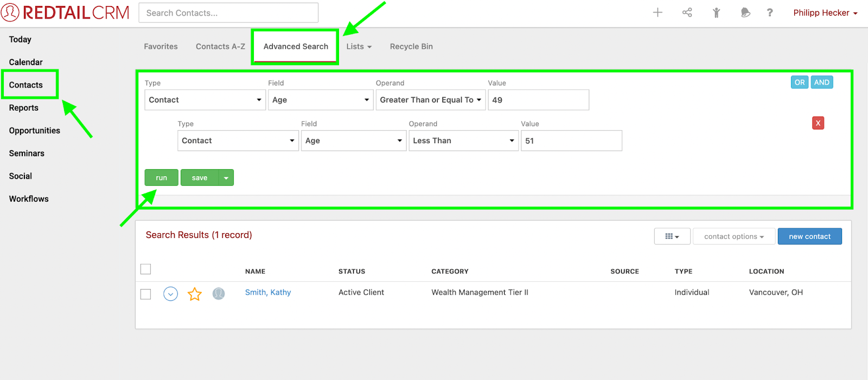Open the column grid view dropdown
This screenshot has width=868, height=380.
pos(672,236)
